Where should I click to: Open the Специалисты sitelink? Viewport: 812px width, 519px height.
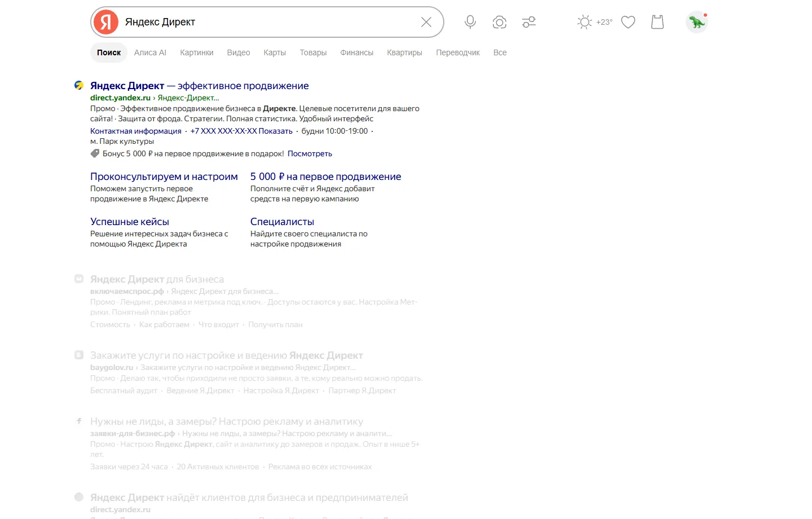pos(282,222)
